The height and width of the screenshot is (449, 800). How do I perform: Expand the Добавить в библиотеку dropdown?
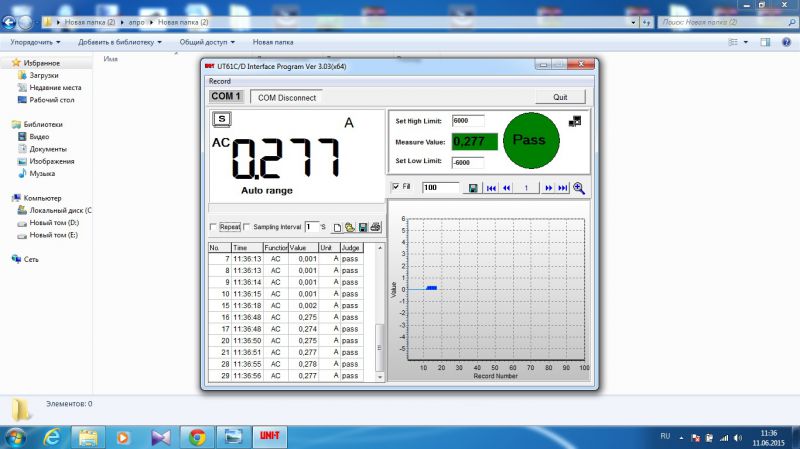pos(119,42)
